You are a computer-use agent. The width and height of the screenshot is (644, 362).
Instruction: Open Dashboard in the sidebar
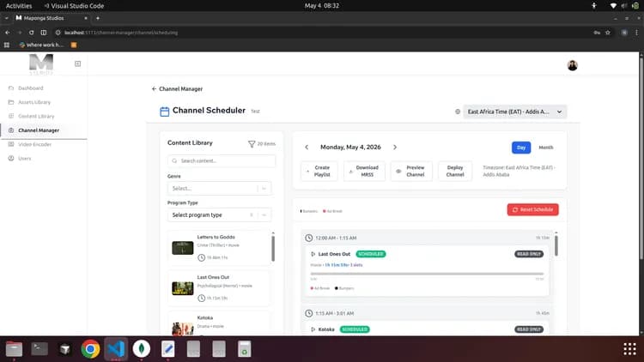(x=43, y=87)
